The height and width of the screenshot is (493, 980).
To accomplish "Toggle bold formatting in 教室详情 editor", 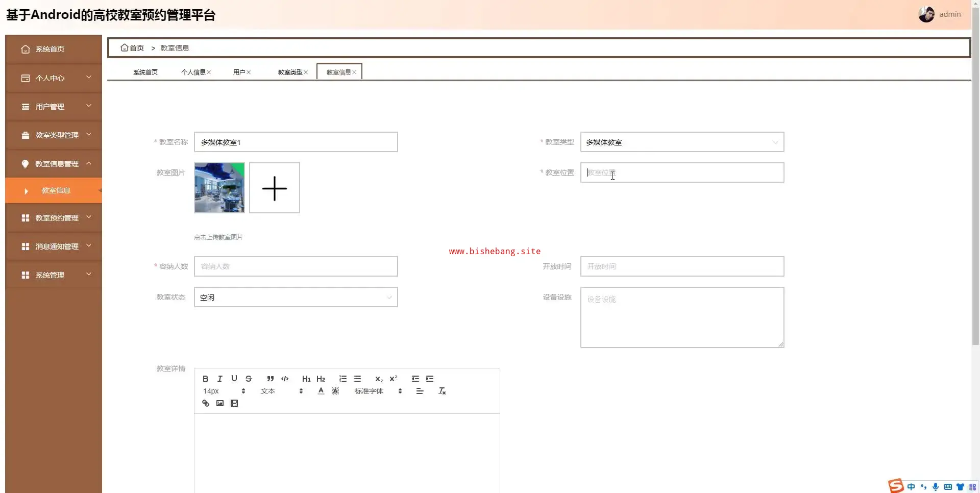I will [205, 379].
